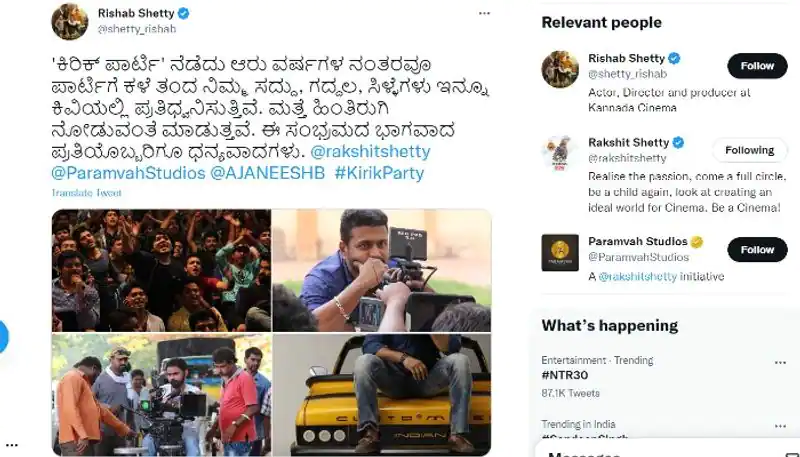Open the tweet's three-dot more menu
This screenshot has height=457, width=800.
[484, 13]
